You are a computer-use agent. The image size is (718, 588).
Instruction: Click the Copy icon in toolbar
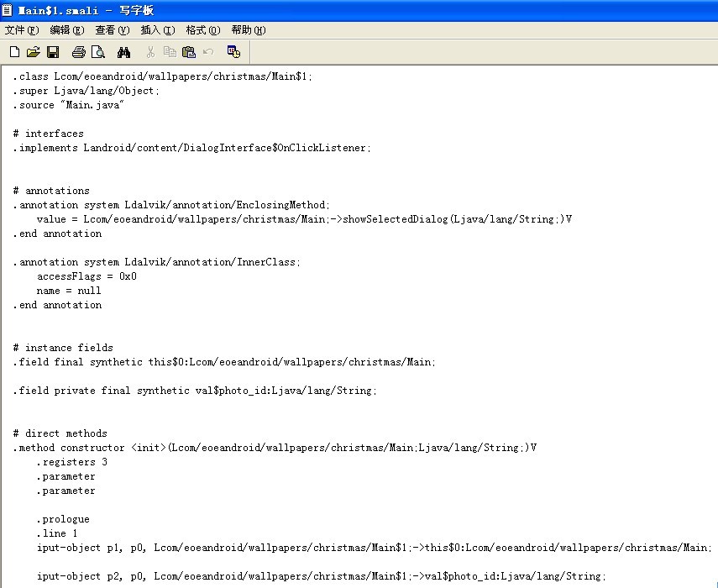click(x=170, y=52)
